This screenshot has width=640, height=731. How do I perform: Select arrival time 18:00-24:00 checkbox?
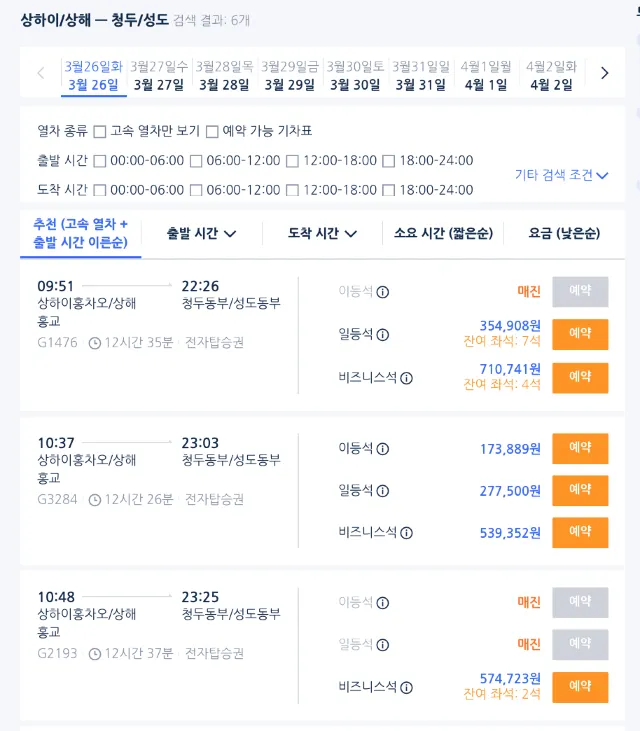tap(388, 190)
